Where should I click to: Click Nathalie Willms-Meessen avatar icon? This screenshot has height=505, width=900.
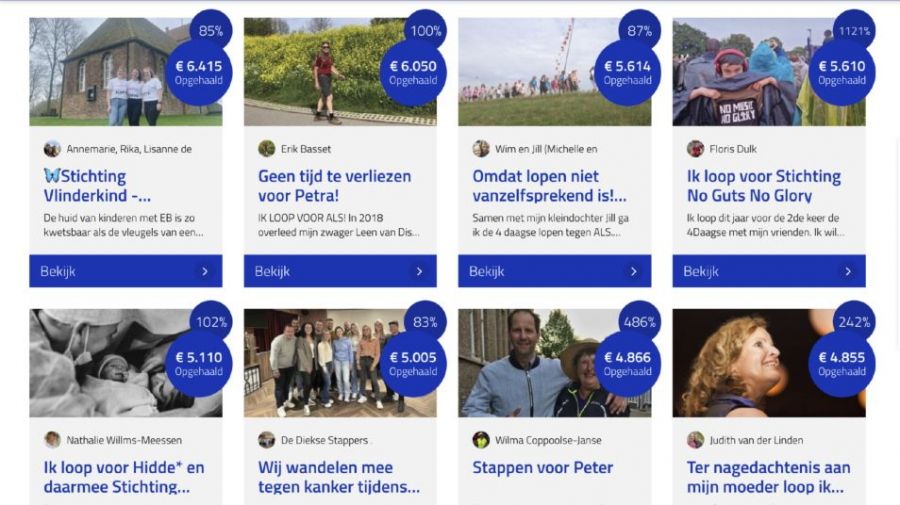coord(52,440)
